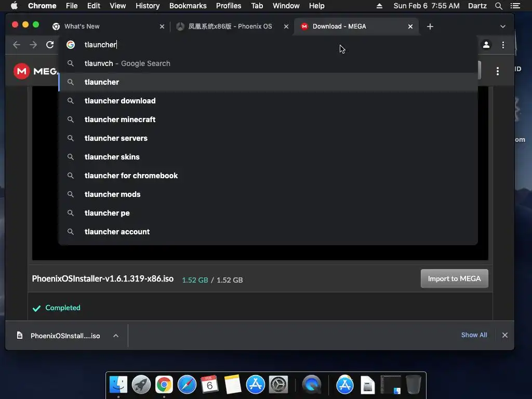The width and height of the screenshot is (532, 399).
Task: Open Safari from the Dock
Action: coord(187,385)
